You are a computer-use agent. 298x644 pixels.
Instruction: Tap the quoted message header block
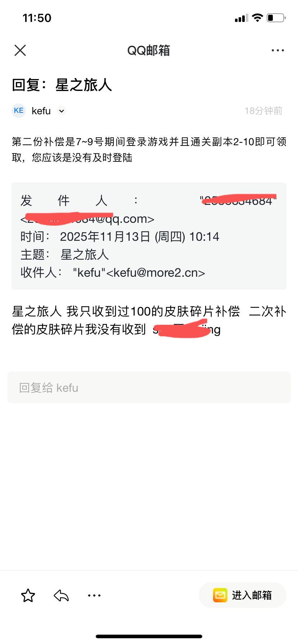click(149, 236)
